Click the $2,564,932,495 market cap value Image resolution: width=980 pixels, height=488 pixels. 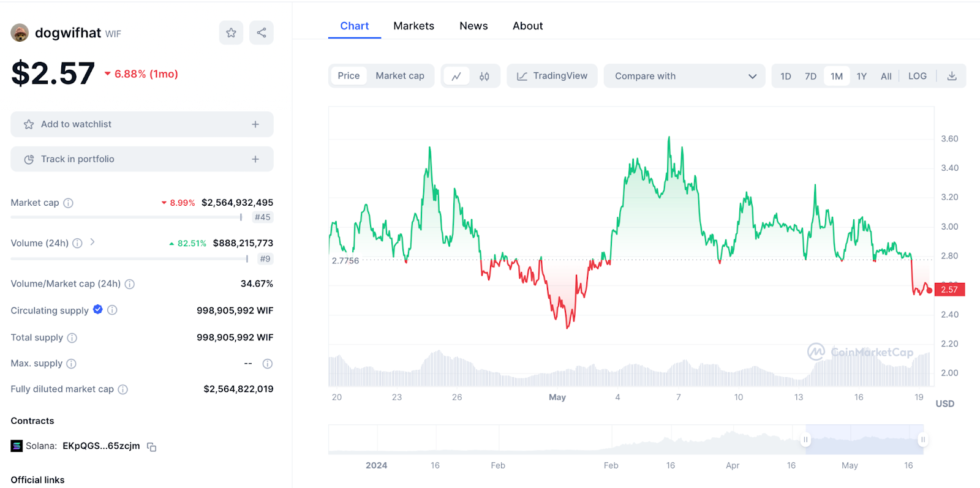click(x=238, y=203)
